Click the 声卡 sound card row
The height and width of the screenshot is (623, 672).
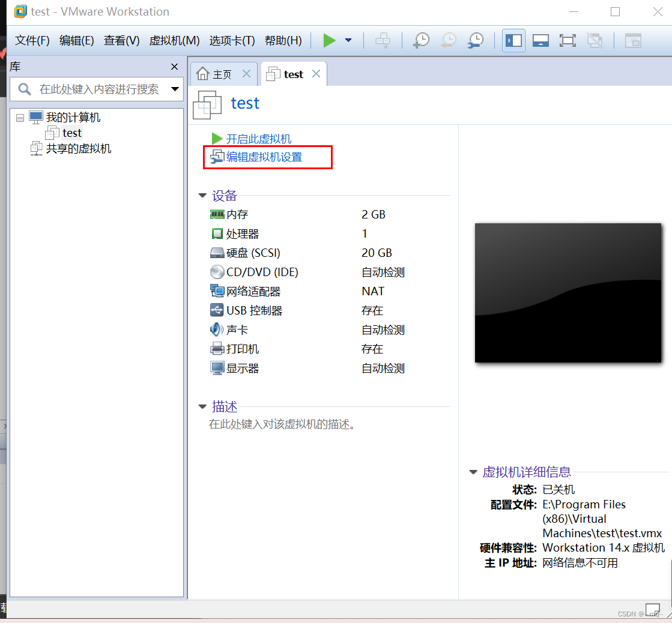pyautogui.click(x=307, y=330)
